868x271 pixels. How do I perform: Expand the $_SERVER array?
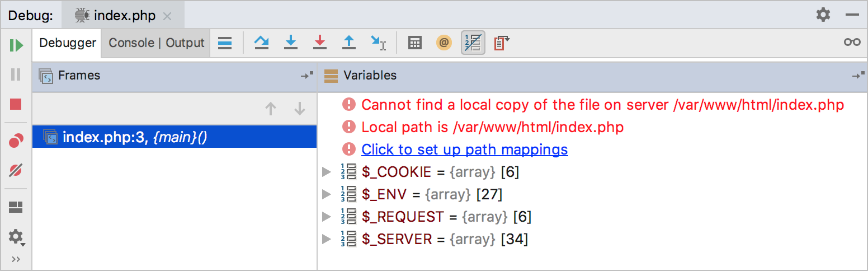pyautogui.click(x=327, y=240)
